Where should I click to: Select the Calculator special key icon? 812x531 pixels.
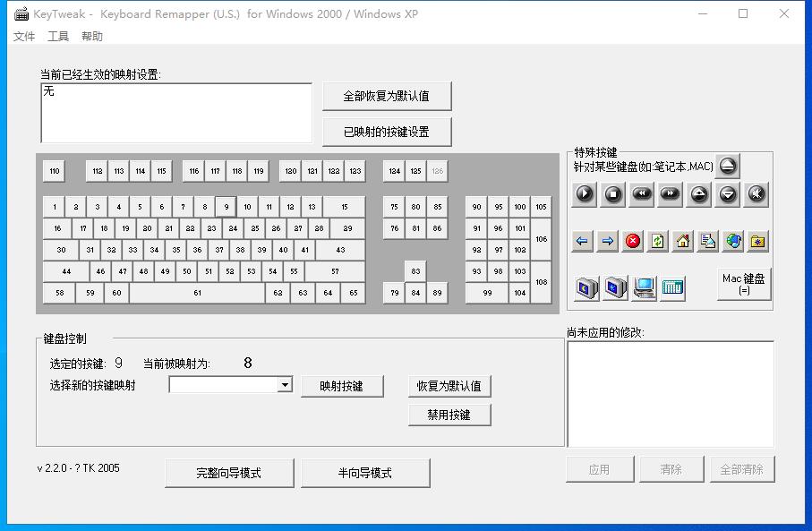672,287
